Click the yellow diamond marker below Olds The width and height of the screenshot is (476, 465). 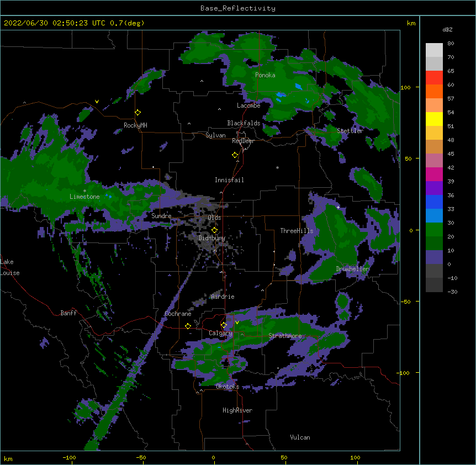coord(214,230)
